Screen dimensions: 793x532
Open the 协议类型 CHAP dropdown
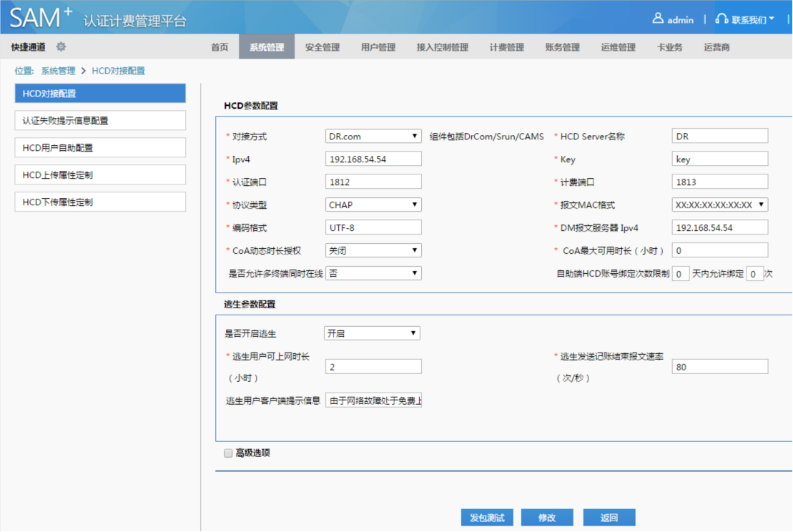373,205
